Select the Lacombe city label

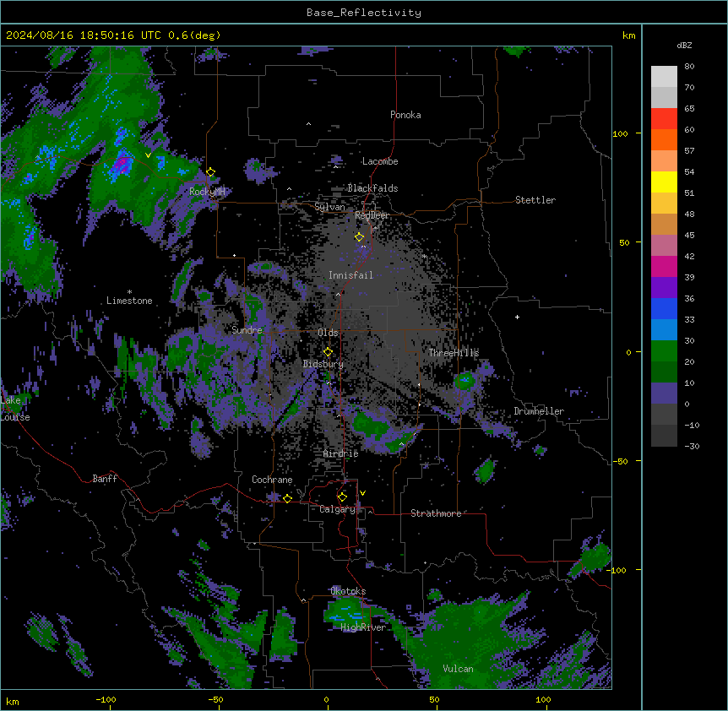(x=380, y=161)
